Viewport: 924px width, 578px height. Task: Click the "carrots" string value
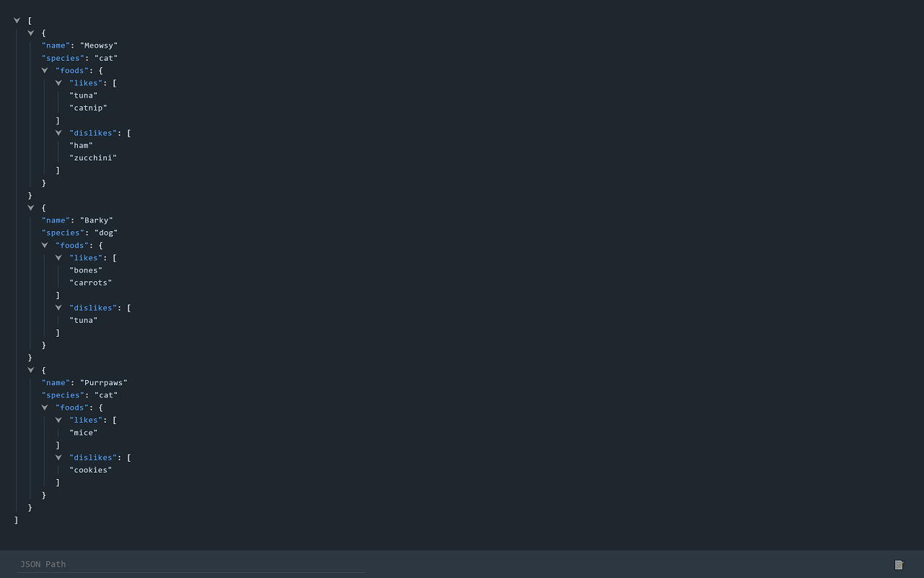pyautogui.click(x=91, y=282)
